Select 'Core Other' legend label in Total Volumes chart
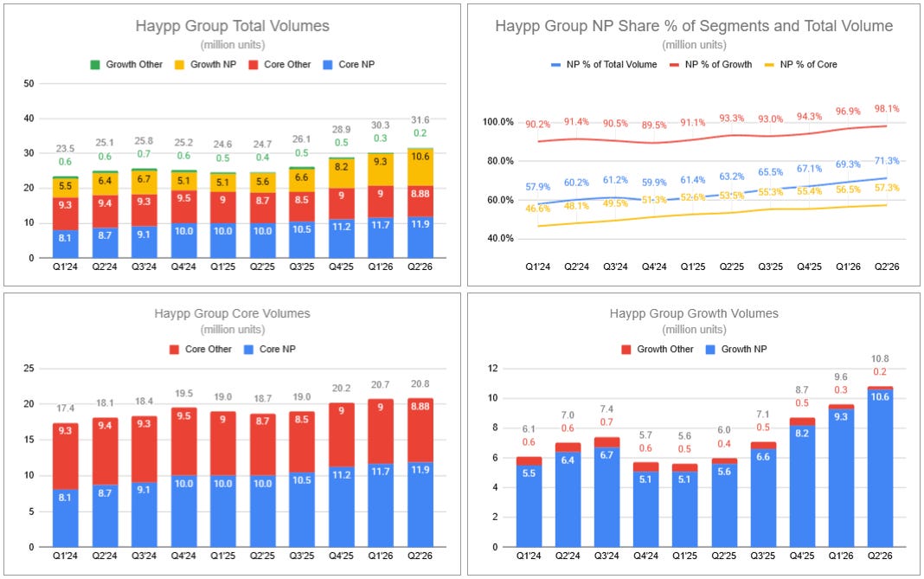 tap(287, 65)
